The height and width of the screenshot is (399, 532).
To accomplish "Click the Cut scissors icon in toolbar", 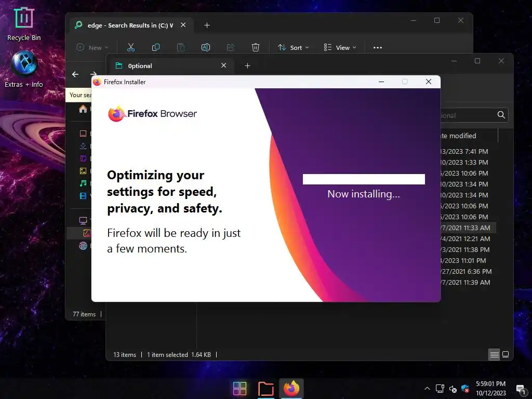I will click(130, 47).
